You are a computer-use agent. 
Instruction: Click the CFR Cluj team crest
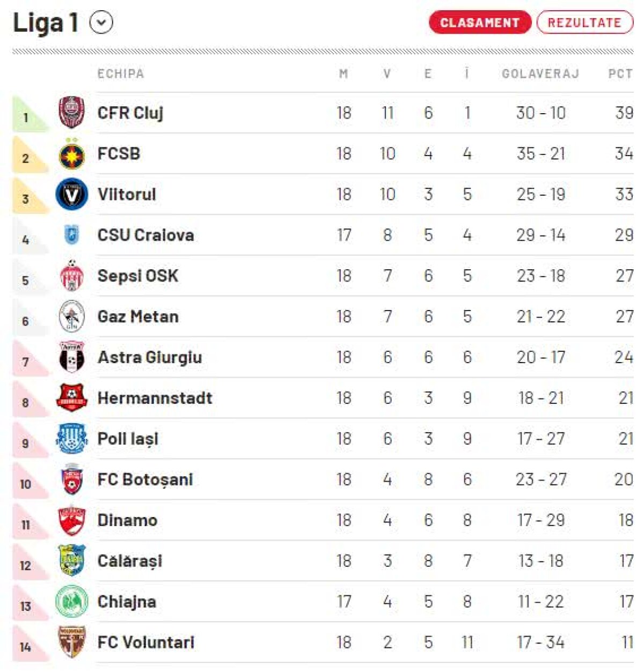point(71,113)
